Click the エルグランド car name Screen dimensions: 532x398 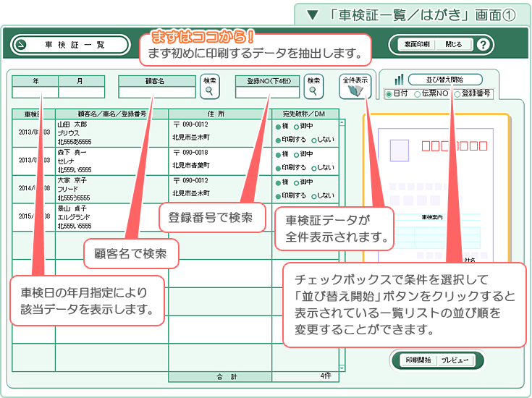74,217
